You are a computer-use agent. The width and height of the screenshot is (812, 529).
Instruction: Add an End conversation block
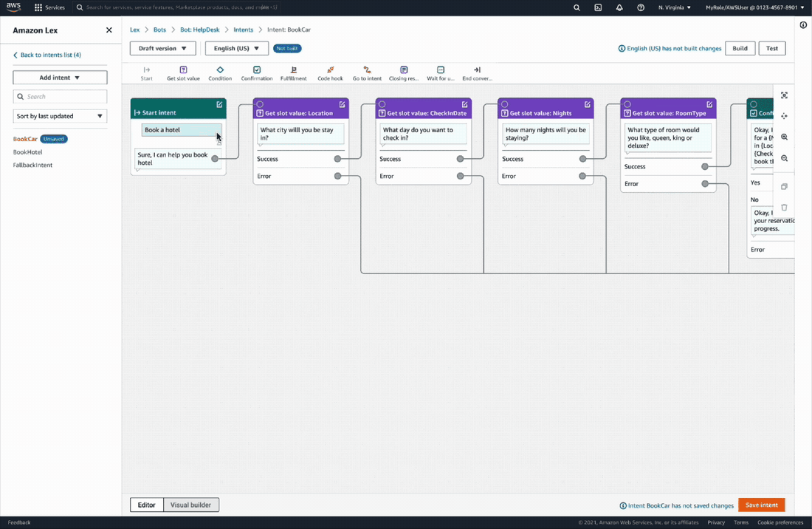(477, 74)
